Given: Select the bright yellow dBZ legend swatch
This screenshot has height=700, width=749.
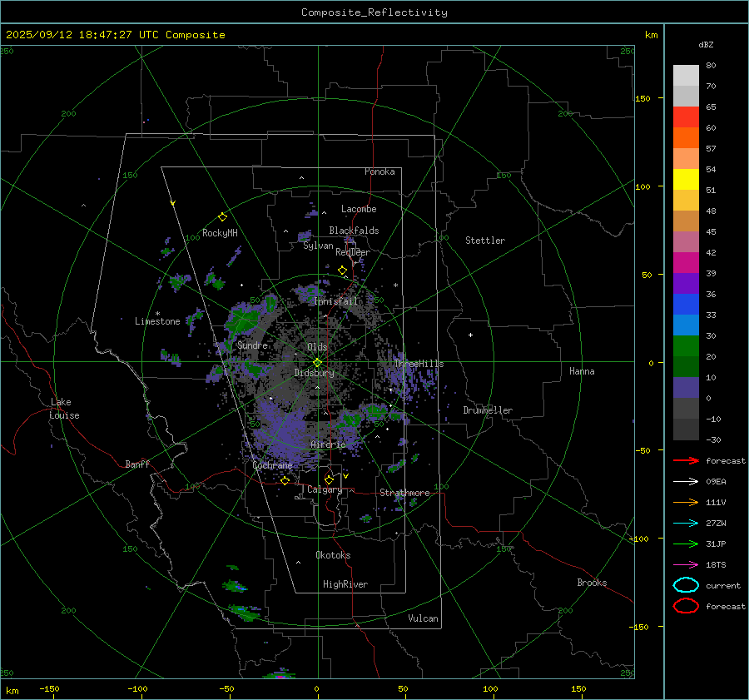Looking at the screenshot, I should pos(686,179).
